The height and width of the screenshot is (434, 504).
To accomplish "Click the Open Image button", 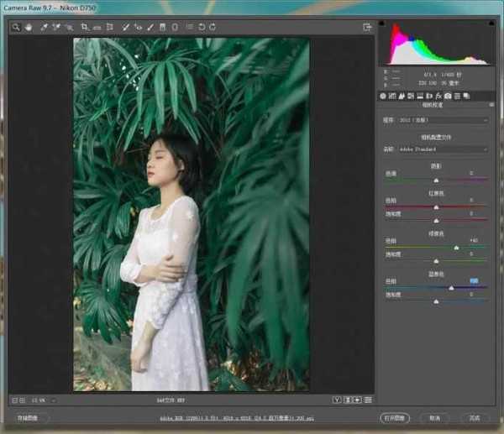I will click(393, 417).
